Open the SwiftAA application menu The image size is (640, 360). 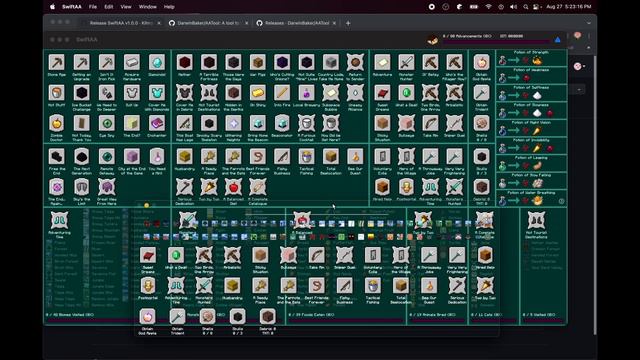71,7
